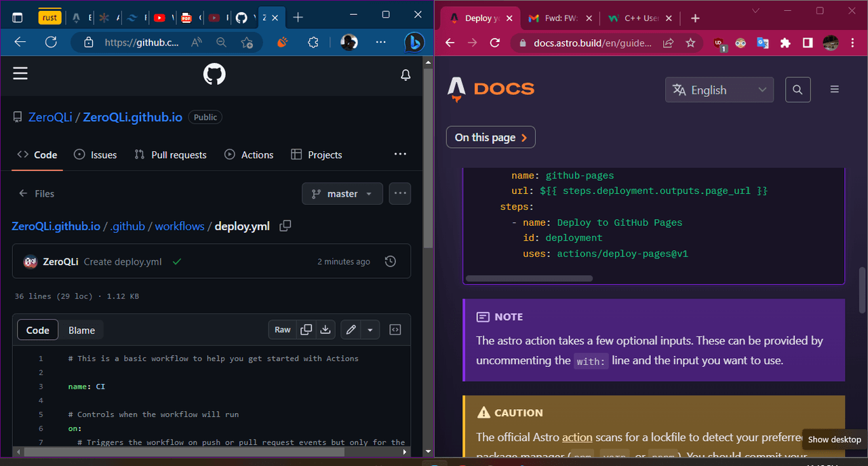Copy file path next to deploy.yml
Screen dimensions: 868x466
[285, 226]
